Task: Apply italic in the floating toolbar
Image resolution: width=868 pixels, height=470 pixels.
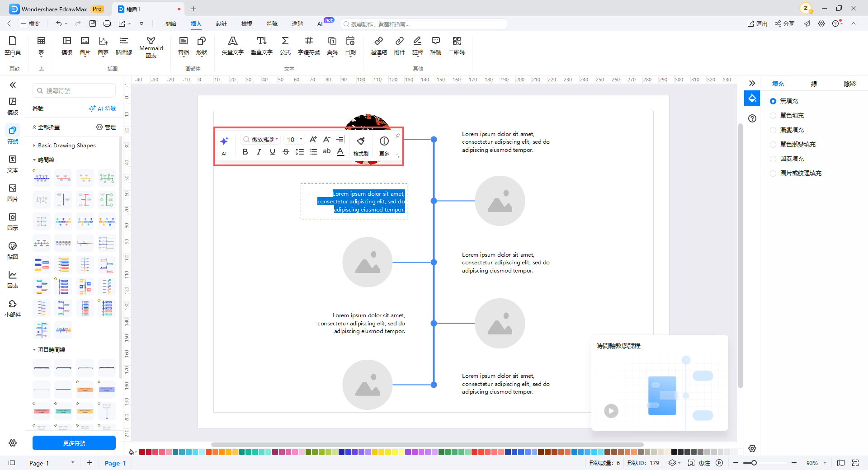Action: click(259, 152)
